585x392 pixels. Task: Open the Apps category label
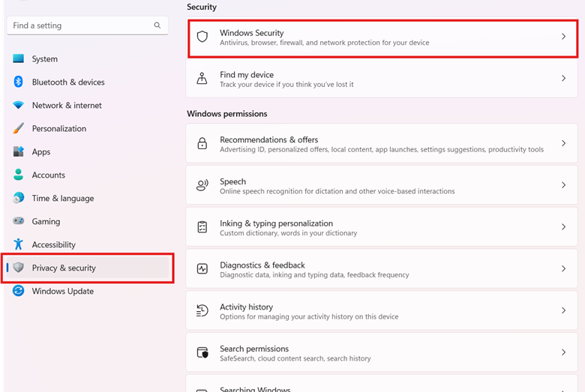coord(41,152)
